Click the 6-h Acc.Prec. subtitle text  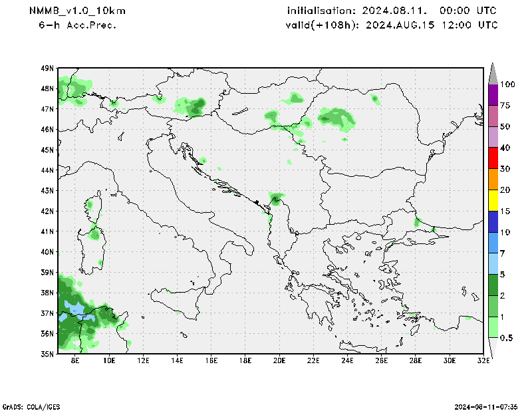tap(78, 25)
